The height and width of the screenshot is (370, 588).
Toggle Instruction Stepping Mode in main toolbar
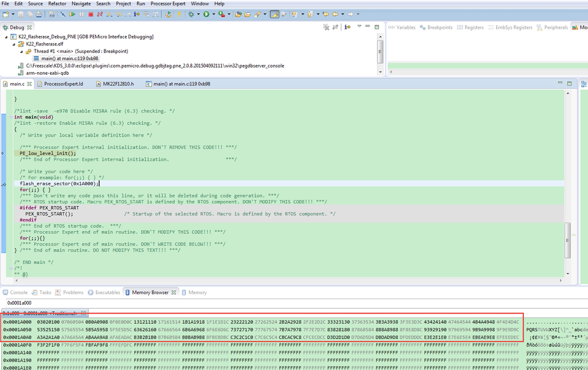click(137, 14)
